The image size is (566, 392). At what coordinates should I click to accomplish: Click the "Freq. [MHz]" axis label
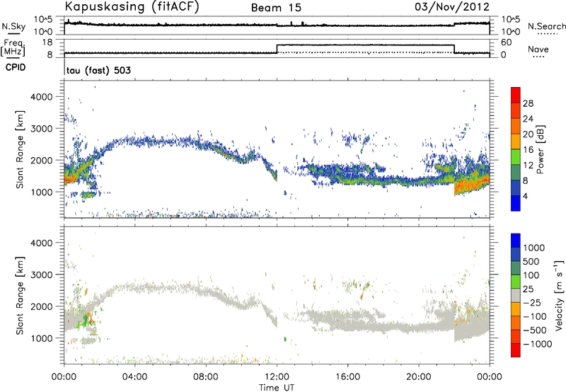coord(13,47)
